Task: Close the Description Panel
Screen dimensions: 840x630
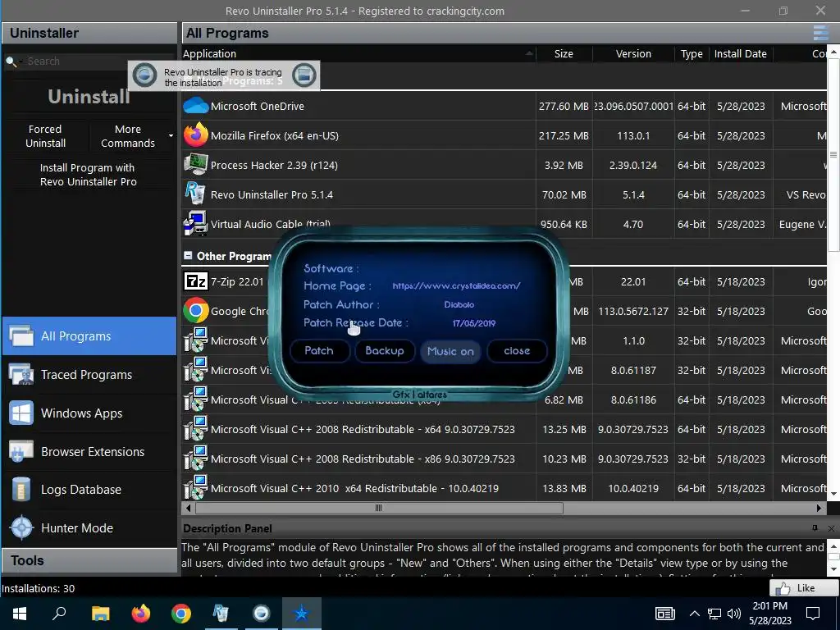Action: pyautogui.click(x=832, y=529)
